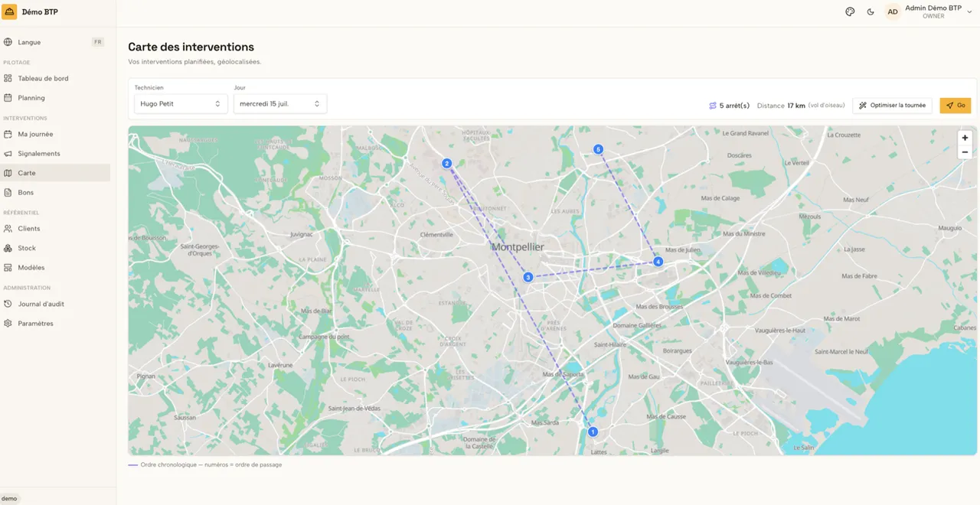Open the Technicien Hugo Petit dropdown
Image resolution: width=980 pixels, height=505 pixels.
pyautogui.click(x=181, y=103)
